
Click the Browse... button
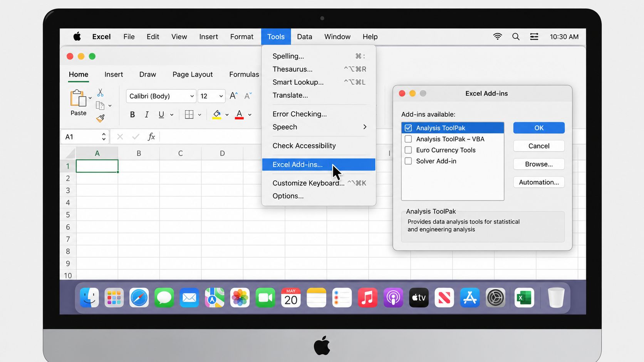coord(539,164)
